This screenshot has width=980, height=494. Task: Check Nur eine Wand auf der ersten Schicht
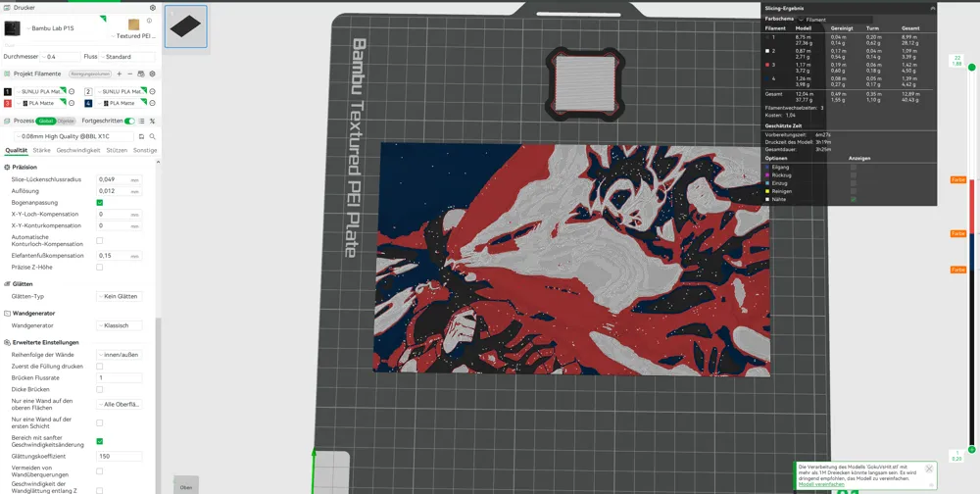(99, 422)
